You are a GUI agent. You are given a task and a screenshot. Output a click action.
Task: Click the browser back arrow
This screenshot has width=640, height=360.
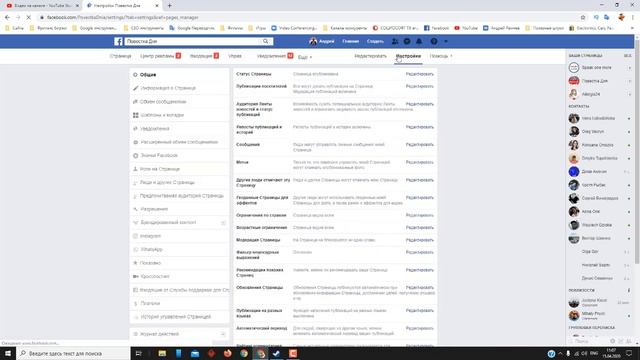click(x=7, y=18)
